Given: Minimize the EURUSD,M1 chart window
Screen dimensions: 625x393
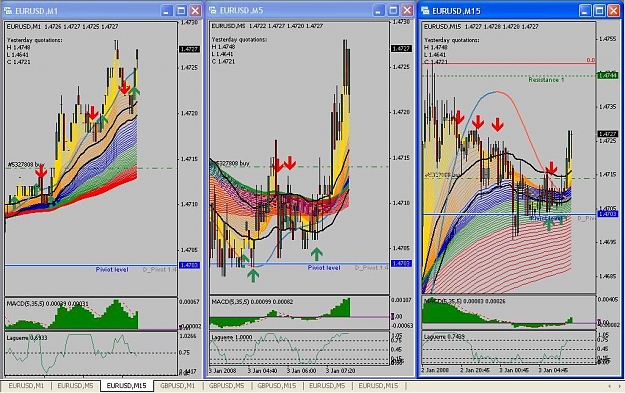Looking at the screenshot, I should [167, 11].
